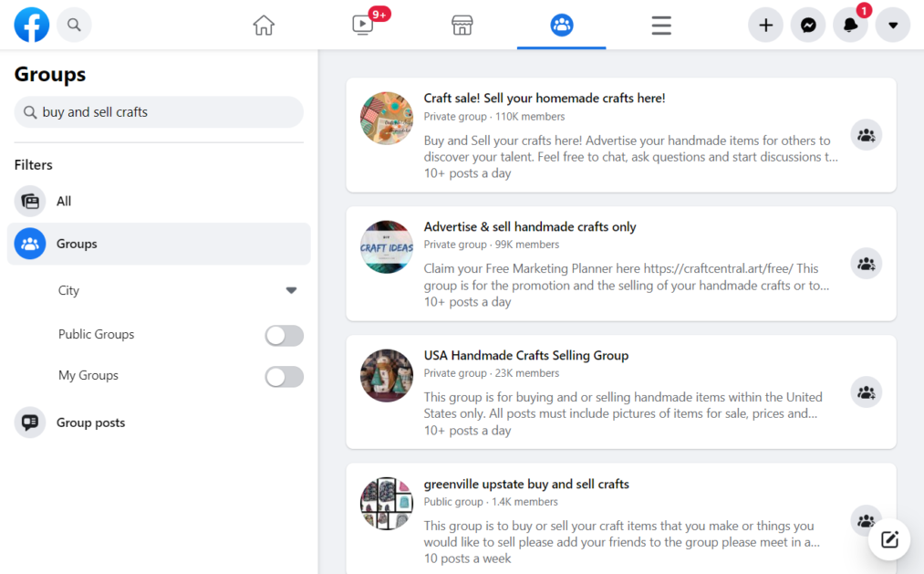Open the Marketplace storefront icon
This screenshot has width=924, height=574.
pos(462,25)
